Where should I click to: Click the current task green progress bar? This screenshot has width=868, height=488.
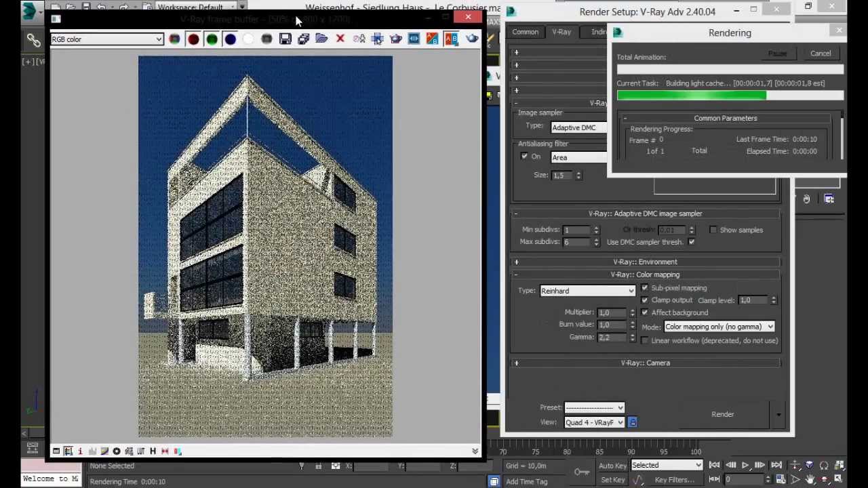tap(730, 96)
